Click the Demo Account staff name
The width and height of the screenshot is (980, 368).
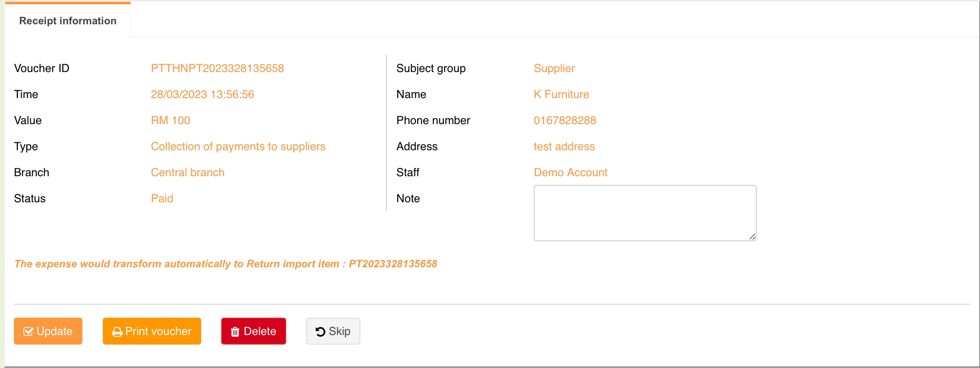point(570,173)
